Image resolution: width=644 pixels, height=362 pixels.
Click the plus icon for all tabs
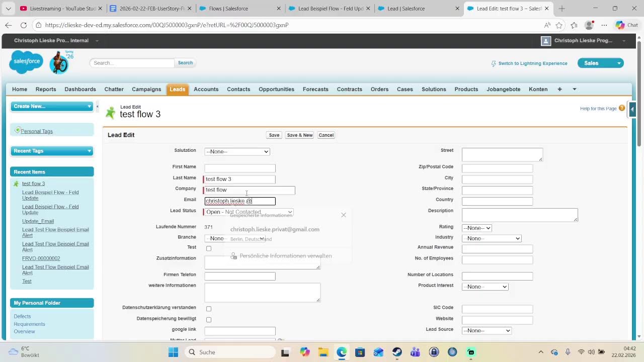point(559,89)
